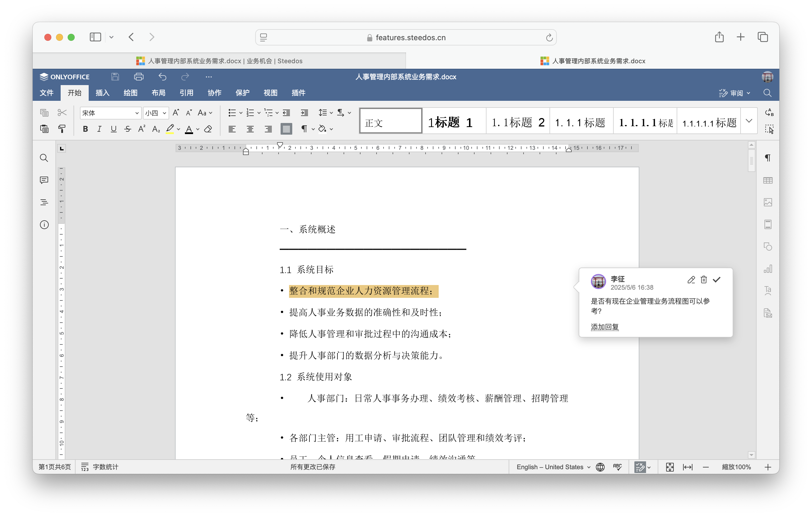Click 字数统计 in status bar

pos(100,467)
